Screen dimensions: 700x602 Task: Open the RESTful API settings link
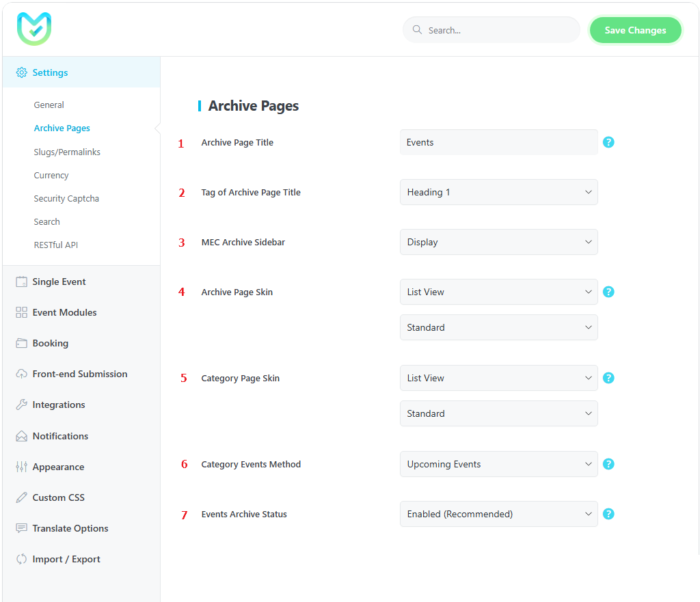point(56,245)
